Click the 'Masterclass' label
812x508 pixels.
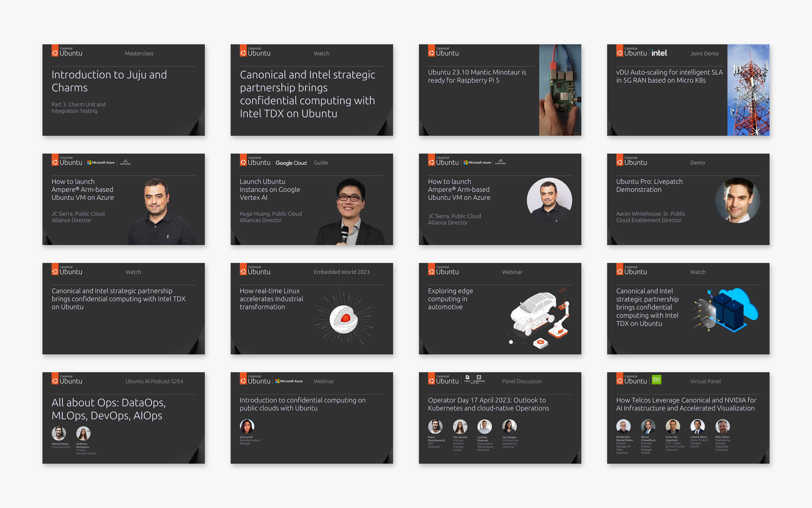[x=139, y=53]
